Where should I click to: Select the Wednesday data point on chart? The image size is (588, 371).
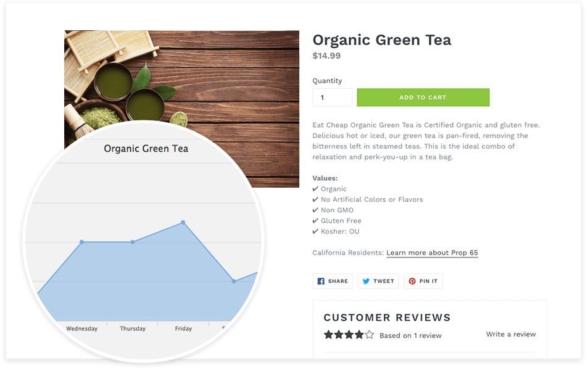click(81, 243)
